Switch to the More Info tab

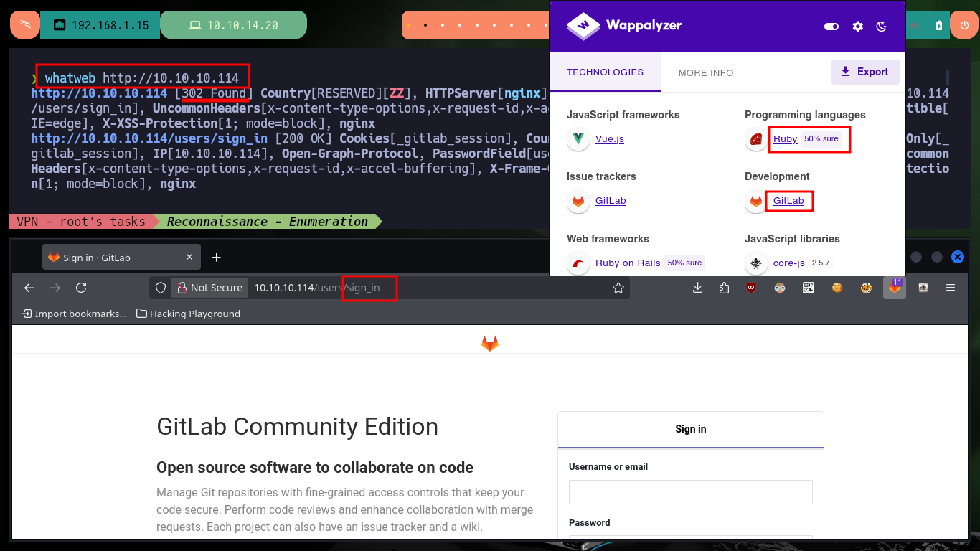tap(706, 72)
